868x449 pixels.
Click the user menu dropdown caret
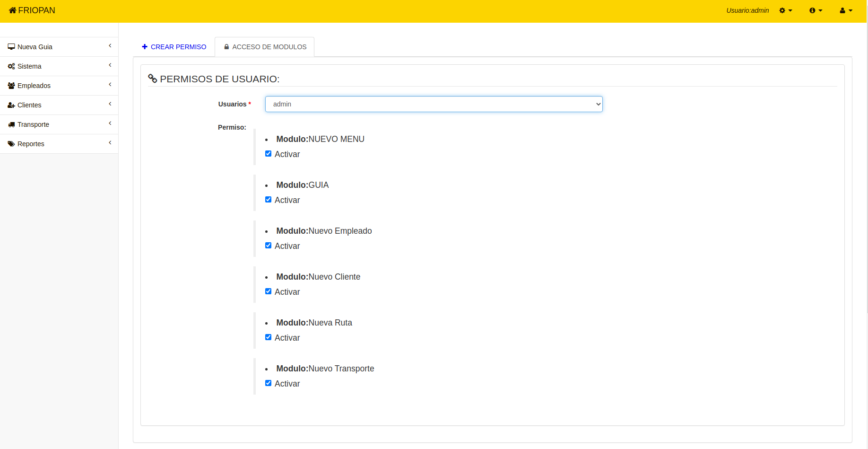tap(851, 11)
